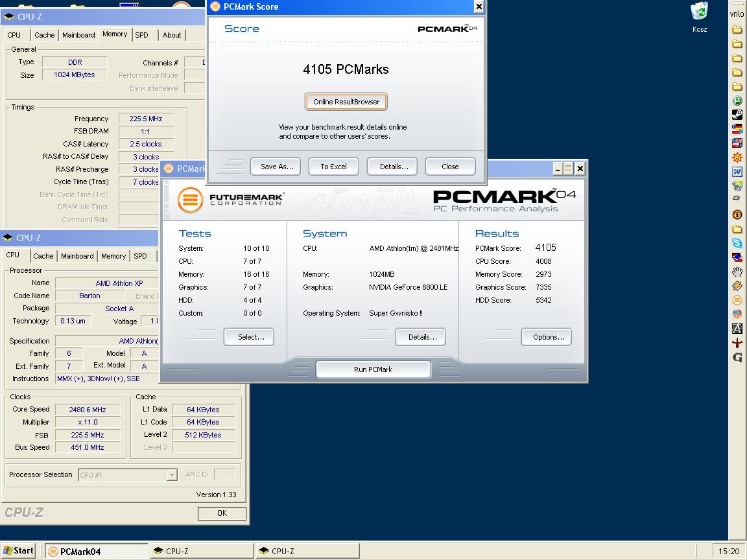This screenshot has width=747, height=560.
Task: Click the NVIDIA GeForce 6800 LE text
Action: click(x=409, y=287)
